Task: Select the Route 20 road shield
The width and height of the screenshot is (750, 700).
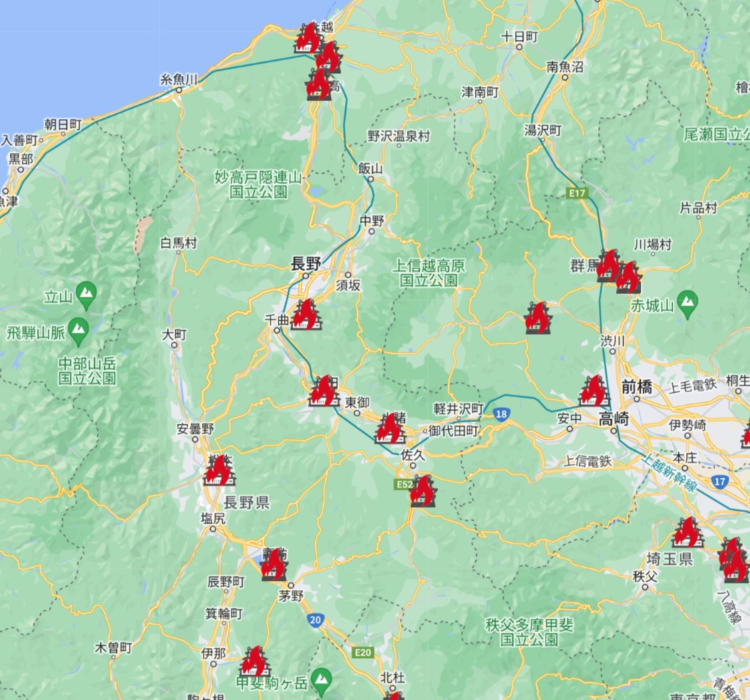Action: pos(316,620)
